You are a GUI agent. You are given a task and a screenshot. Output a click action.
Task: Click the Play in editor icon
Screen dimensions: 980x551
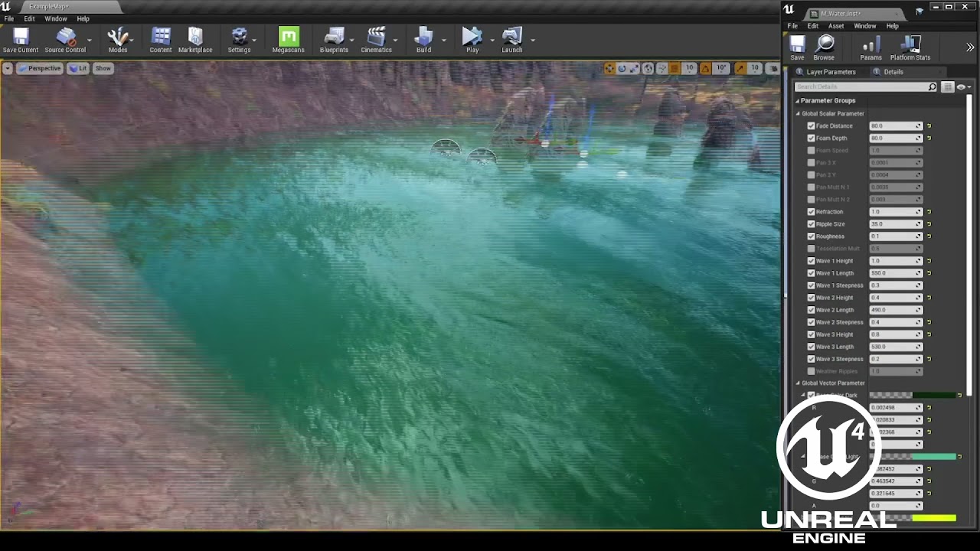(472, 41)
